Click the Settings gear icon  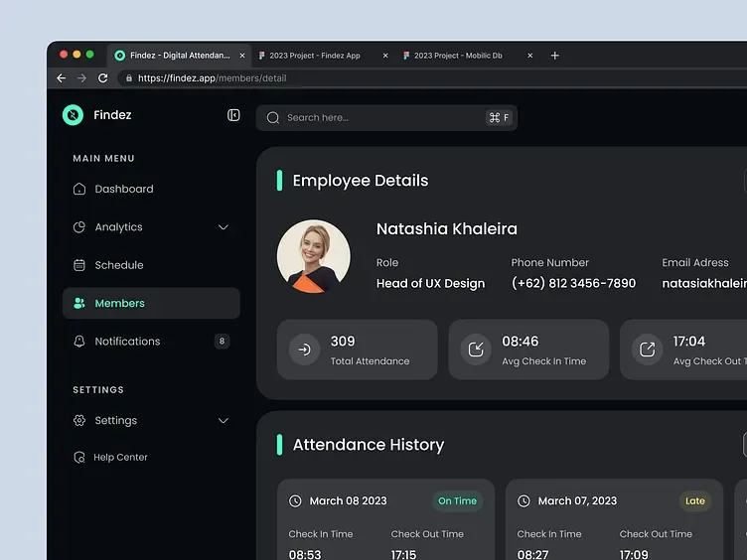point(79,420)
